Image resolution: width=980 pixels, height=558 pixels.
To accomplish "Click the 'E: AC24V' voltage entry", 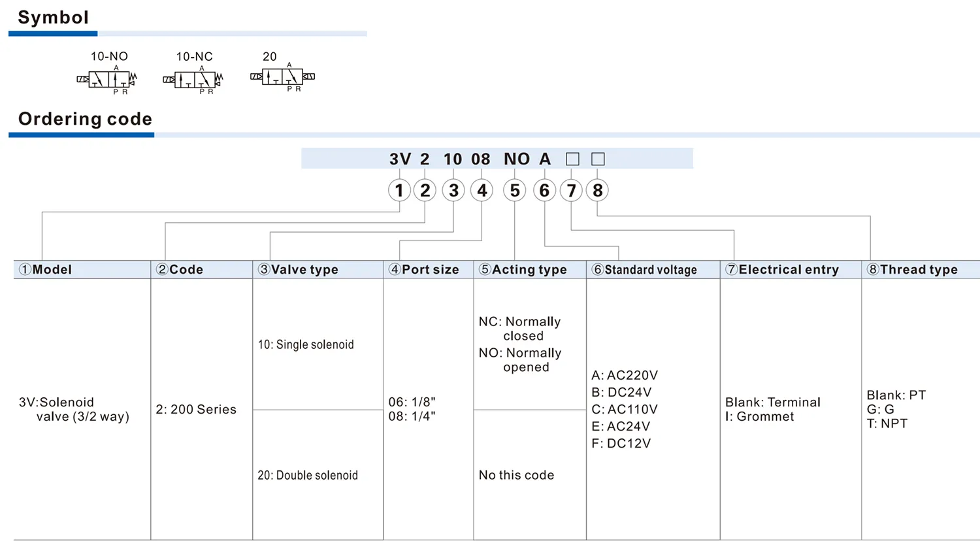I will click(x=621, y=426).
